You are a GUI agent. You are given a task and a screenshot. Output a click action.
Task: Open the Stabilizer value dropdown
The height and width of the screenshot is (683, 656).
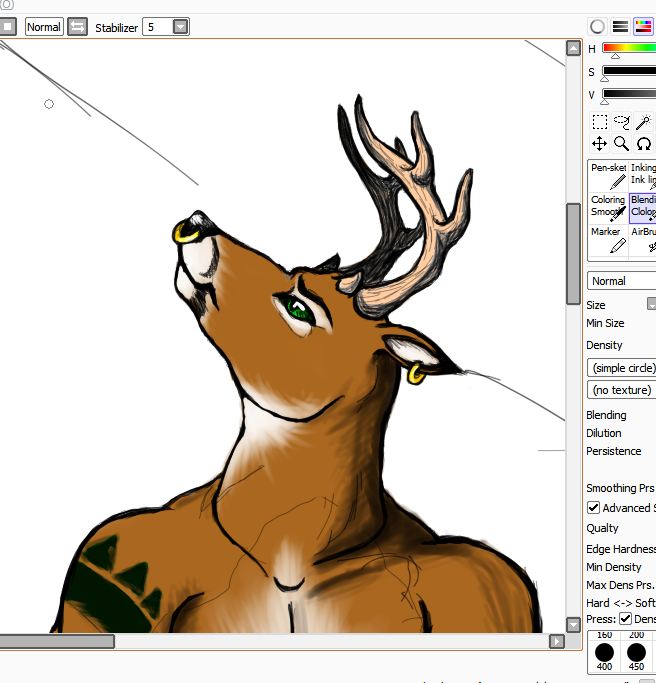(180, 27)
